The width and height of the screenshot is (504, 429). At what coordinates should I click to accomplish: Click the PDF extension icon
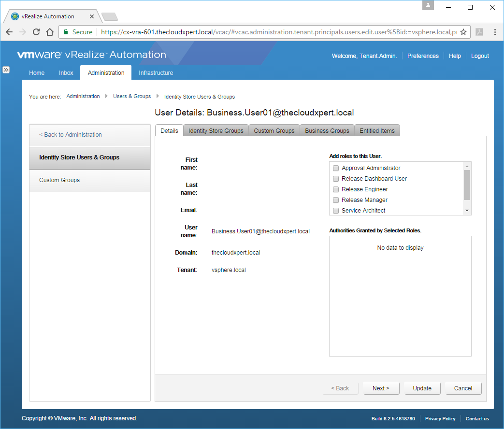[479, 32]
